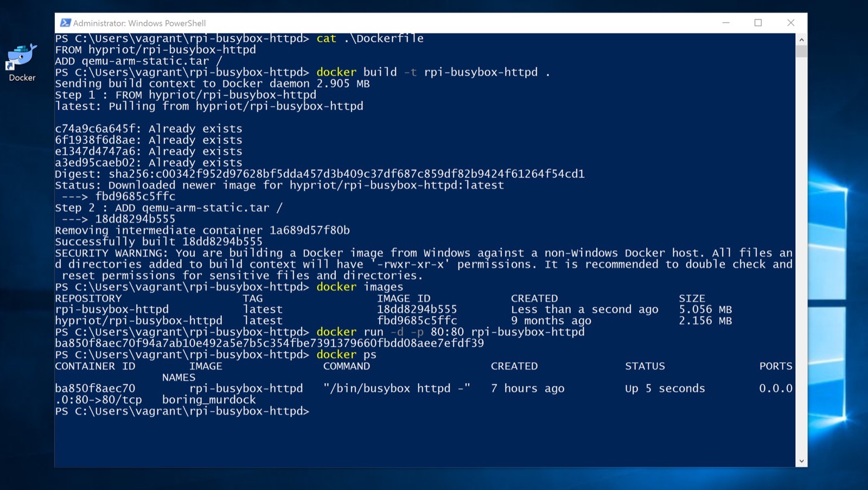Click the image ID 18dd8294b555
Screen dimensions: 868x490
(417, 309)
